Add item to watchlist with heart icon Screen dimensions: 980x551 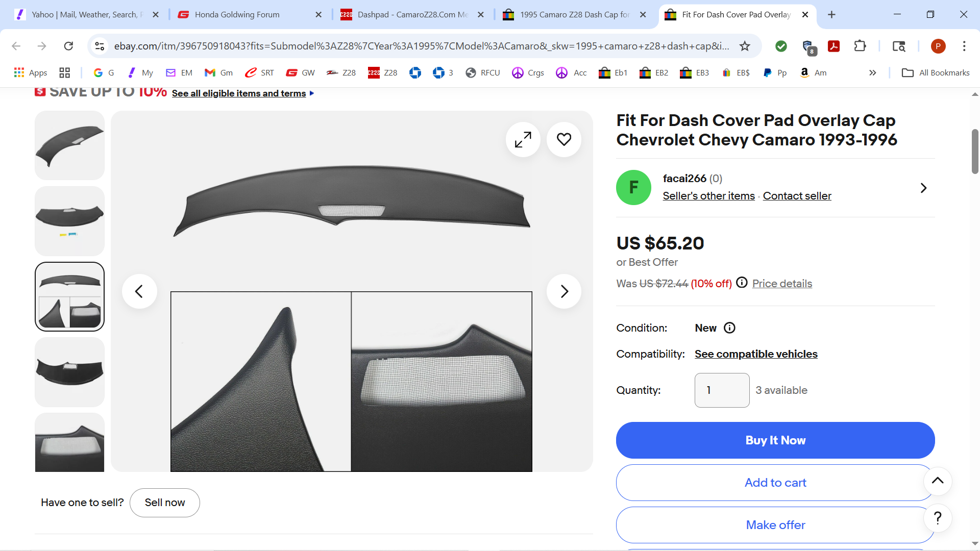pyautogui.click(x=563, y=139)
